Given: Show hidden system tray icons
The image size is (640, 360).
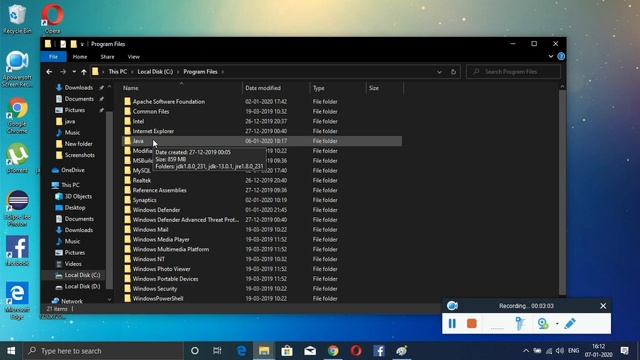Looking at the screenshot, I should coord(526,351).
